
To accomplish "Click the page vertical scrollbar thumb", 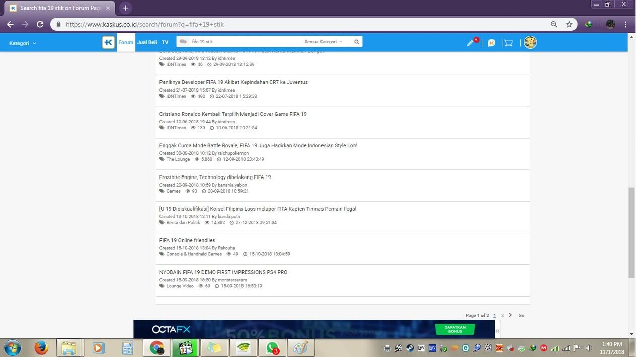I will tap(631, 232).
